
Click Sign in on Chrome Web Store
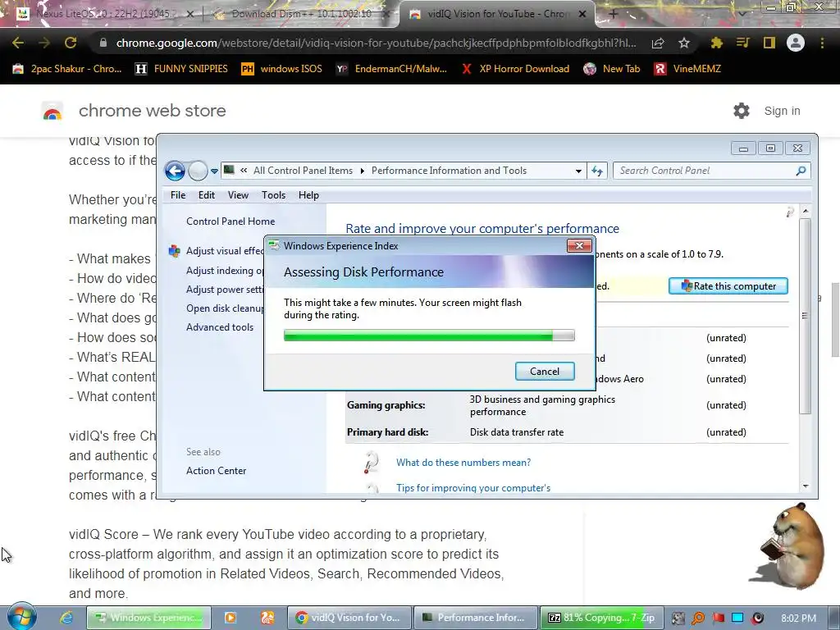point(782,111)
